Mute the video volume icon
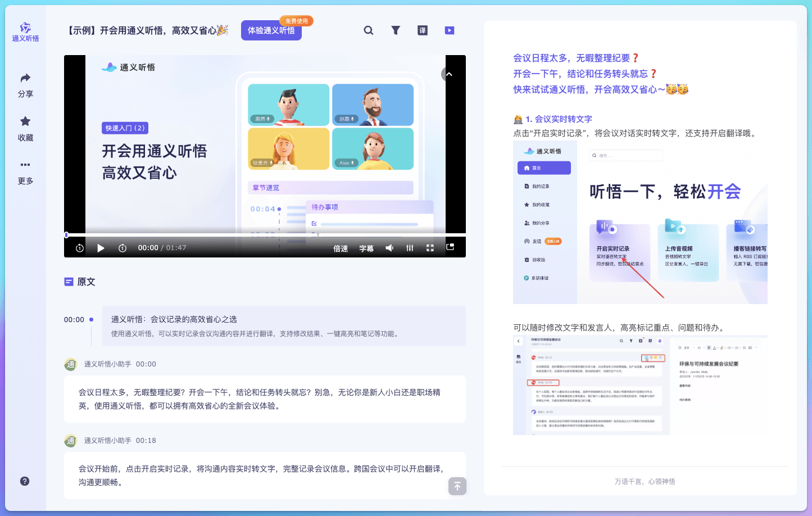This screenshot has height=516, width=812. point(389,248)
